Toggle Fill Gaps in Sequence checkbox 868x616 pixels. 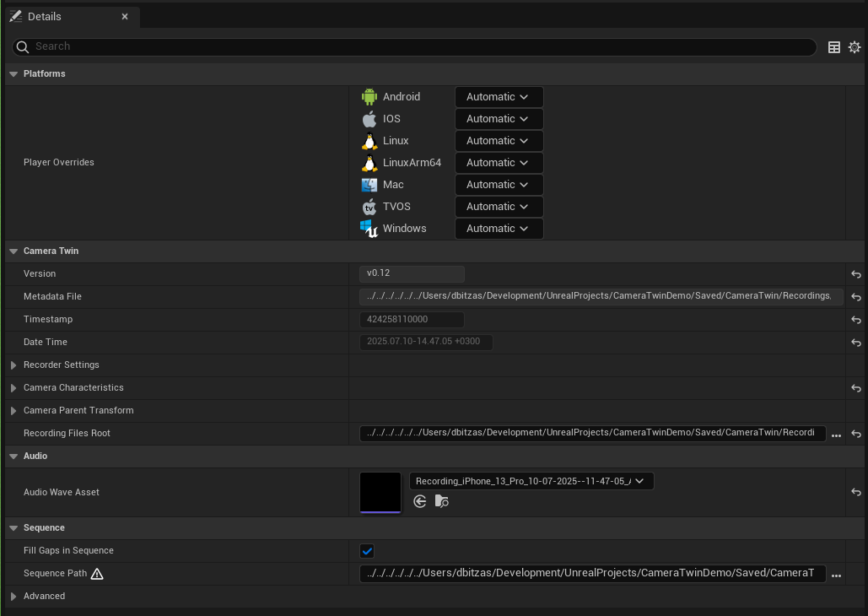click(367, 551)
